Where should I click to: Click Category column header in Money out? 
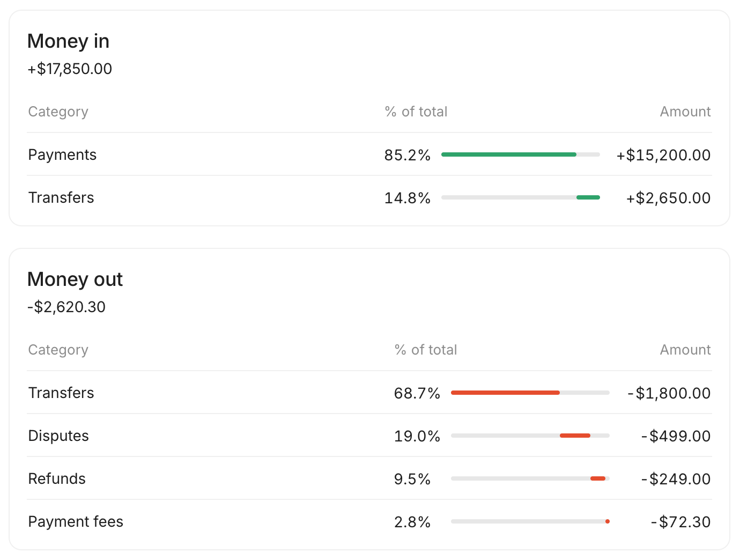point(58,350)
